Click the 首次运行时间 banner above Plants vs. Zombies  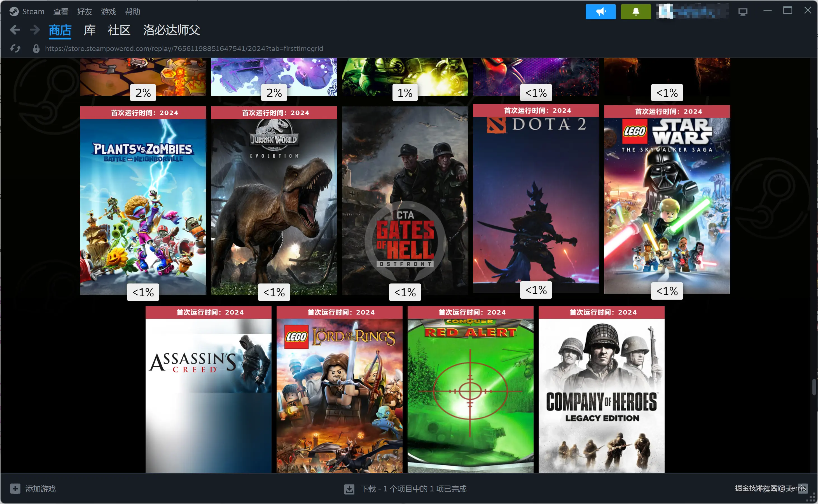(x=143, y=113)
